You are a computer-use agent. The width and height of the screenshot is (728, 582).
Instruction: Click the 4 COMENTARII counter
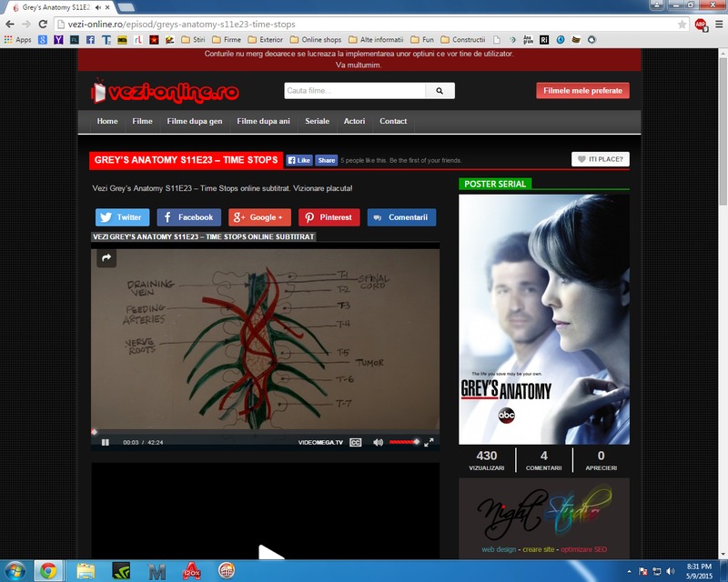[x=543, y=460]
